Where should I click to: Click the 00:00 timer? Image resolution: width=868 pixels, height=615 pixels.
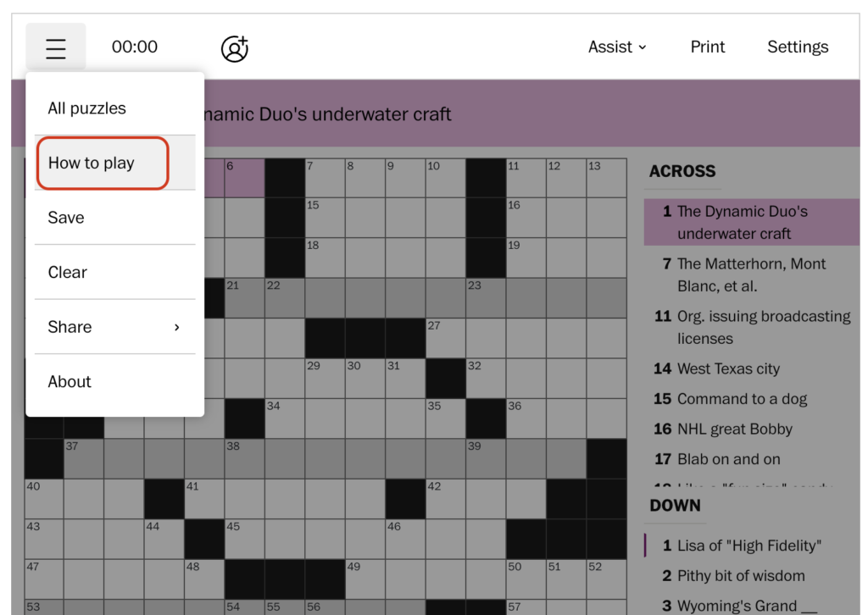tap(135, 47)
